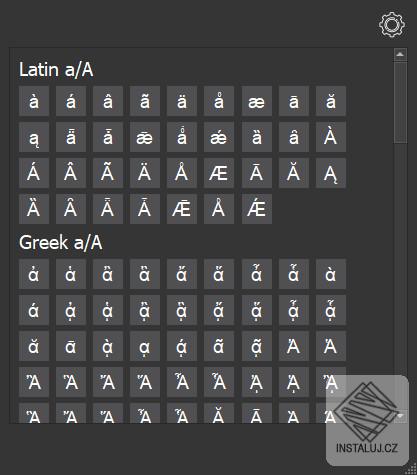Click the scrollbar up arrow

point(400,54)
